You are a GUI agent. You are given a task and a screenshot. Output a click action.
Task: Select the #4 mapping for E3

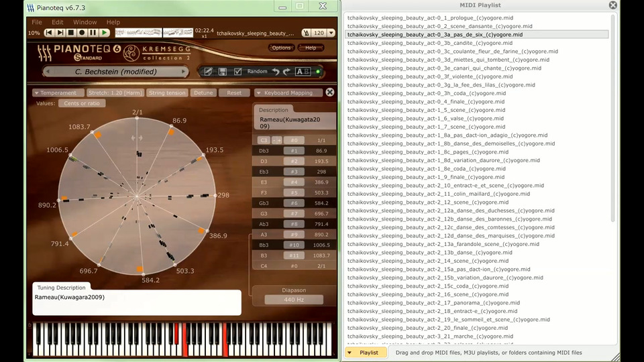(294, 182)
